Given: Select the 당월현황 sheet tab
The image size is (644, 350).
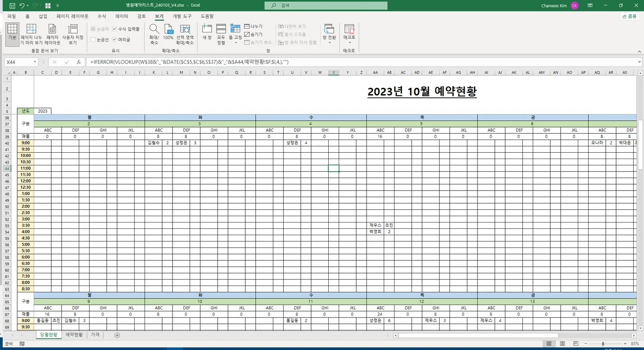Looking at the screenshot, I should [x=48, y=335].
